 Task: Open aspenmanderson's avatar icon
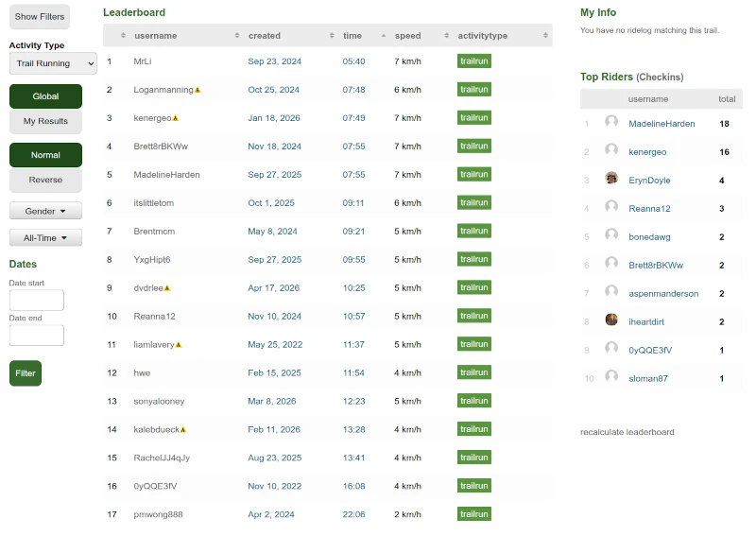click(611, 291)
